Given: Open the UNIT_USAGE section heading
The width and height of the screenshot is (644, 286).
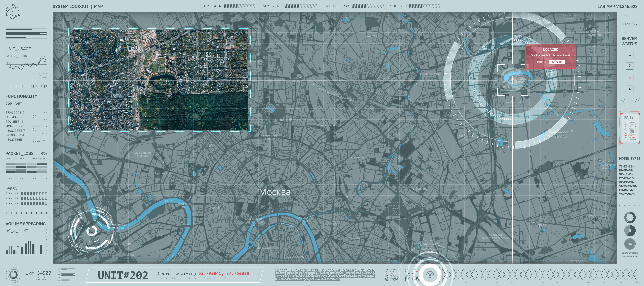Looking at the screenshot, I should click(x=18, y=49).
